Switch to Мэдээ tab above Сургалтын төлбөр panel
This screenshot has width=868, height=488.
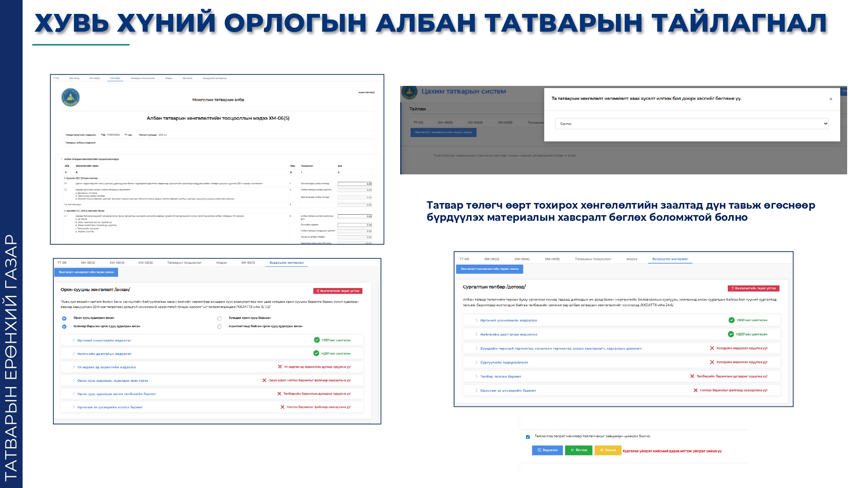631,259
